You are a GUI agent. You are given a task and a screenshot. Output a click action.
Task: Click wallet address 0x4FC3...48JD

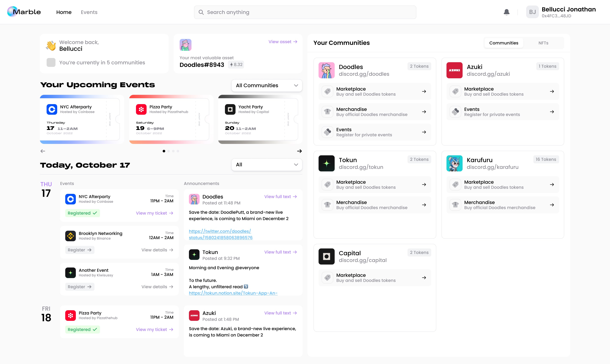tap(556, 16)
